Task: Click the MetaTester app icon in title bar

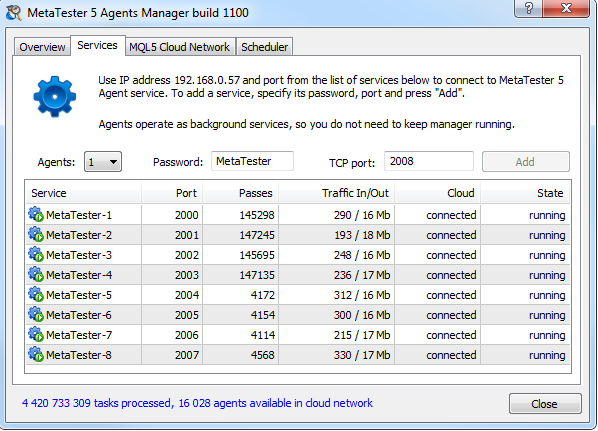Action: coord(14,13)
